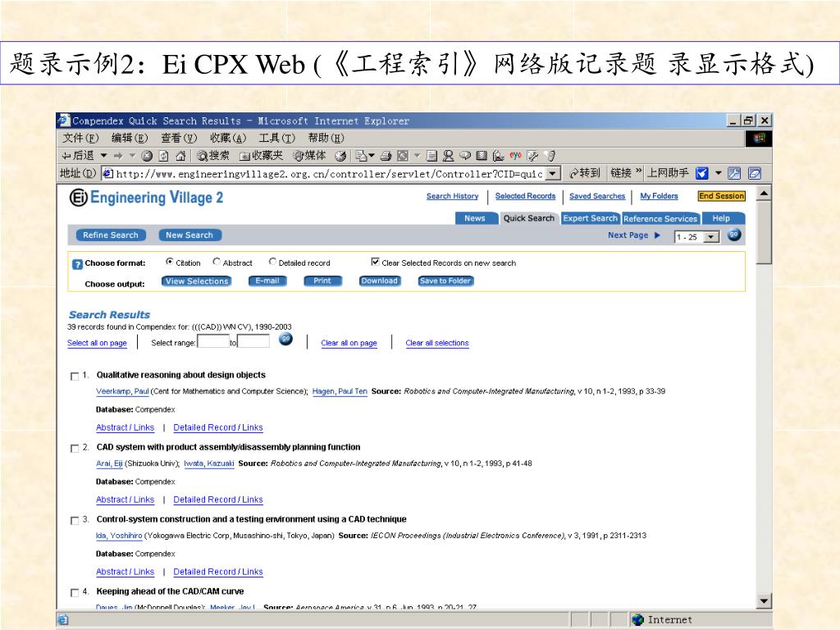Click the Select range end input field

tap(253, 341)
